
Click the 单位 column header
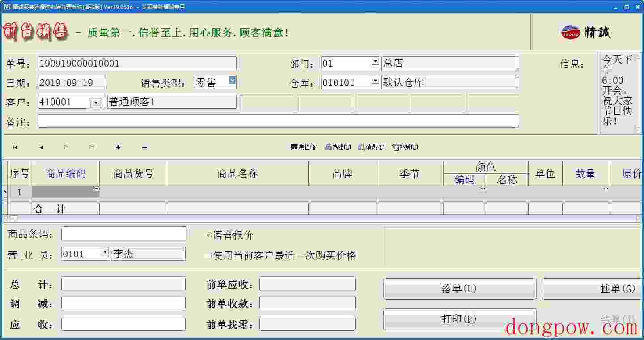(x=546, y=174)
